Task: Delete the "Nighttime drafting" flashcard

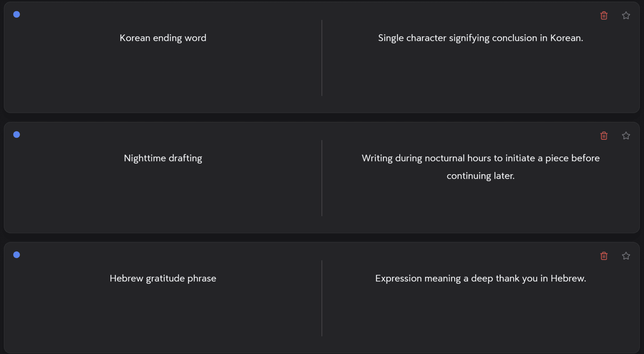Action: click(604, 135)
